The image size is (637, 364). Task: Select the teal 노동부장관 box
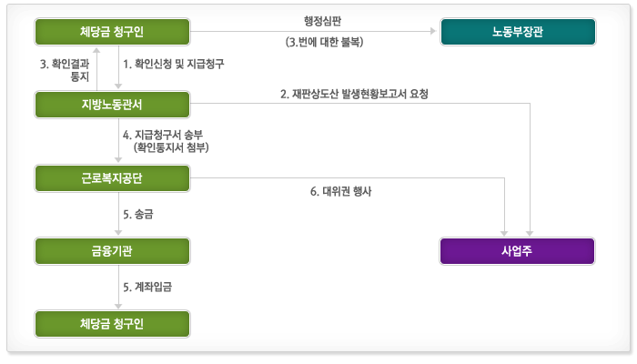point(518,33)
